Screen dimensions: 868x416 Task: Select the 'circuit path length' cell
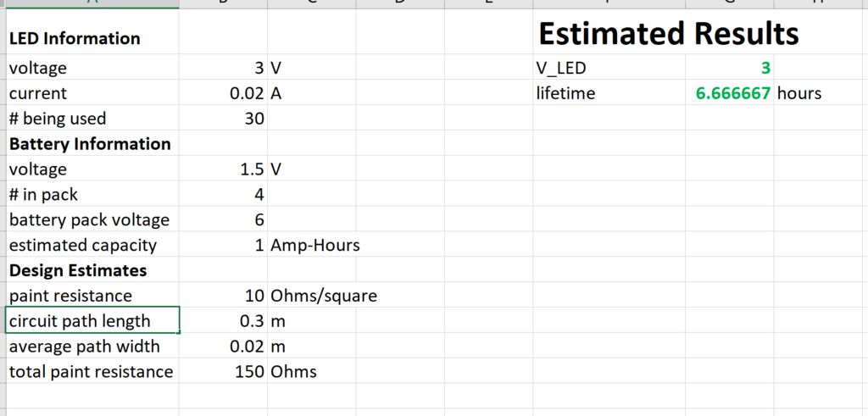click(x=92, y=321)
